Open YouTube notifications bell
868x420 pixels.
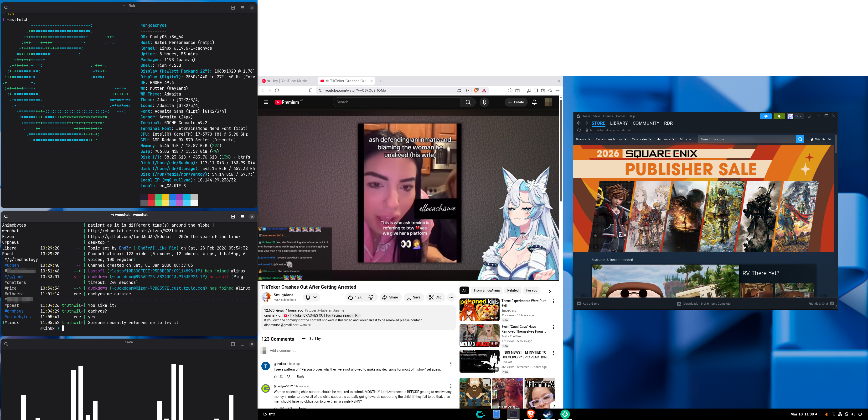click(x=534, y=102)
